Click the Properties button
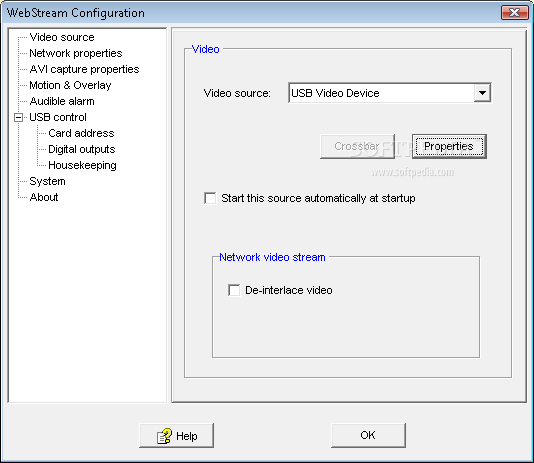Image resolution: width=534 pixels, height=463 pixels. 449,146
